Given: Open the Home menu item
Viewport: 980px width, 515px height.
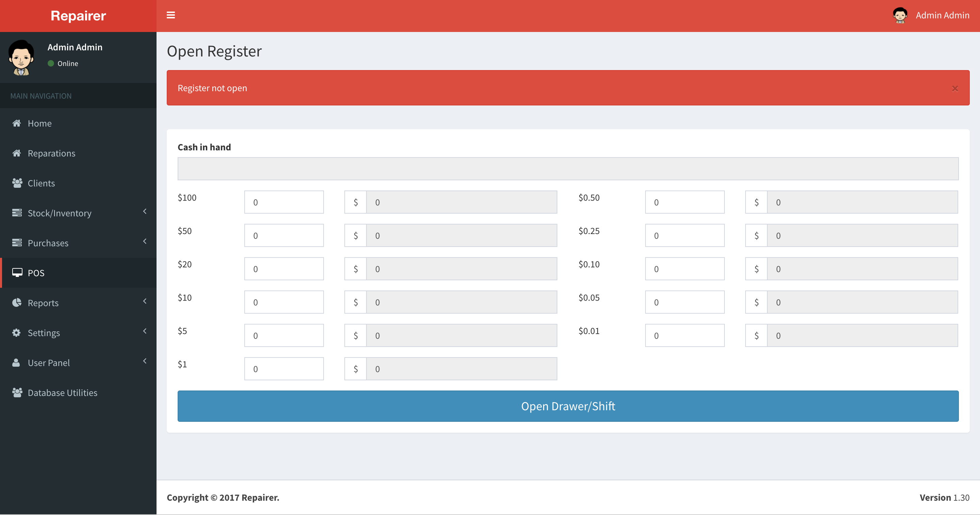Looking at the screenshot, I should [x=78, y=123].
